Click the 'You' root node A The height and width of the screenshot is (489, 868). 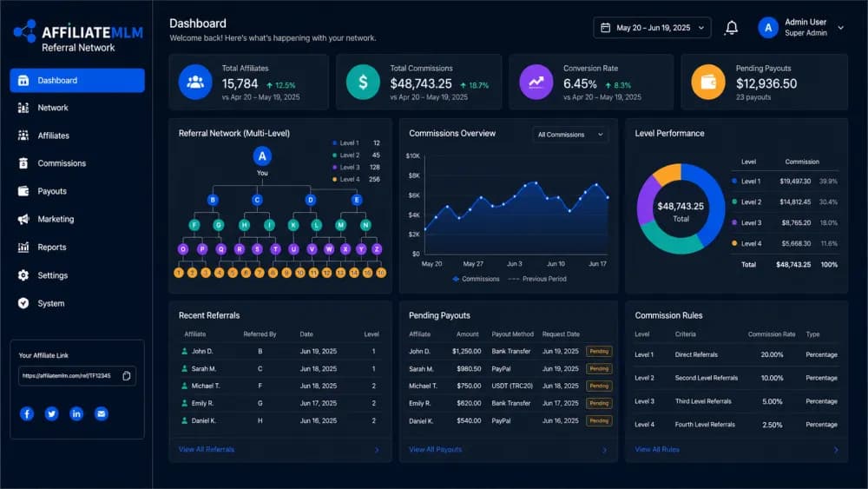262,156
